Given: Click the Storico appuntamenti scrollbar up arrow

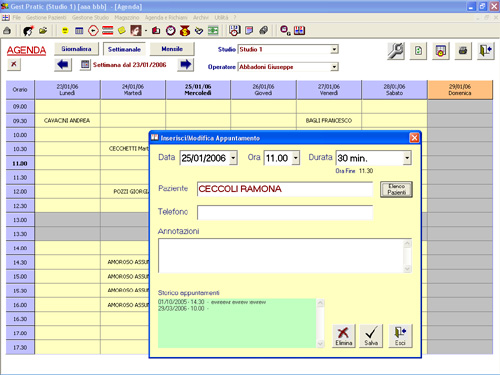Looking at the screenshot, I should pos(320,303).
